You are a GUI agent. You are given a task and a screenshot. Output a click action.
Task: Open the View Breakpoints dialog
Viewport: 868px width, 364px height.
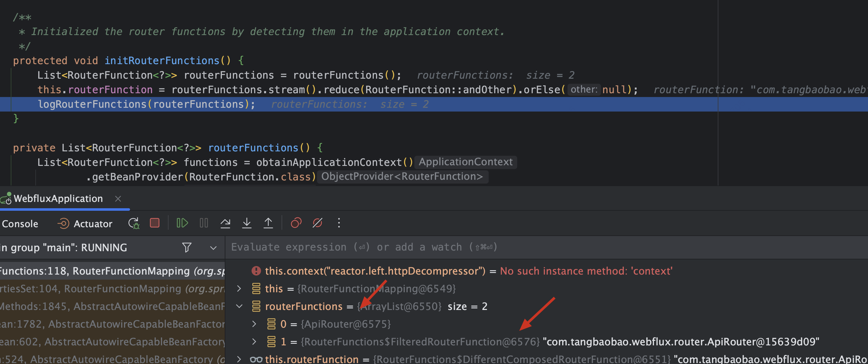pos(296,223)
